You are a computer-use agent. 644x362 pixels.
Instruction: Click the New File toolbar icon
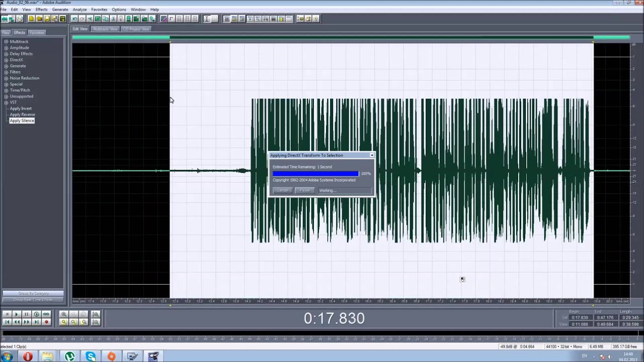pos(31,19)
